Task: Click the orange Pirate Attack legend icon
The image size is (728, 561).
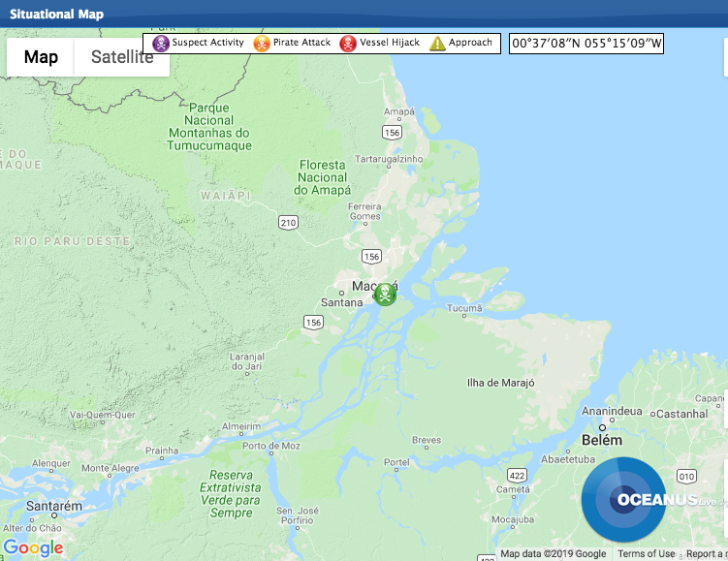Action: coord(262,44)
